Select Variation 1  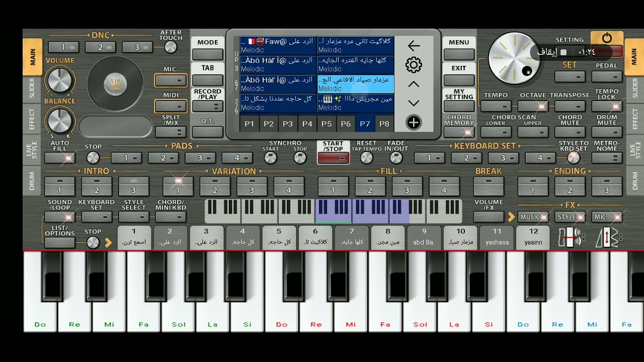click(x=178, y=186)
